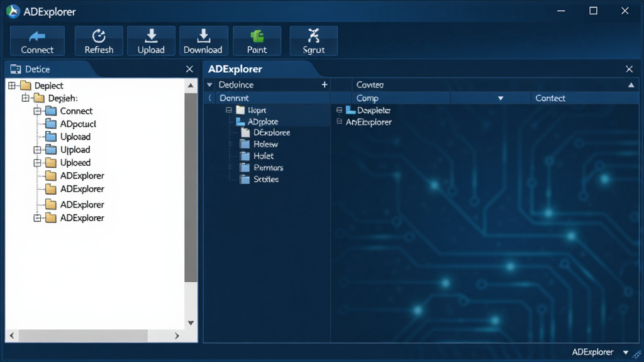Select the DExploree tree item
Viewport: 644px width, 362px height.
click(x=272, y=133)
